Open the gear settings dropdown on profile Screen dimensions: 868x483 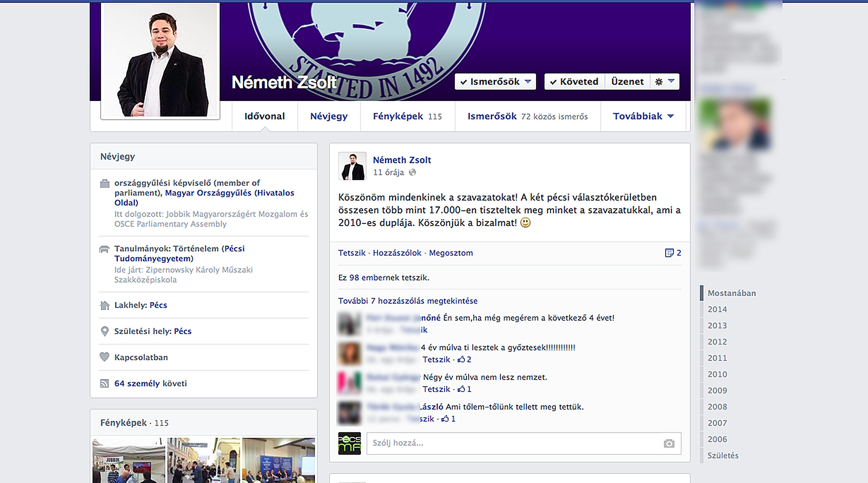(x=665, y=82)
